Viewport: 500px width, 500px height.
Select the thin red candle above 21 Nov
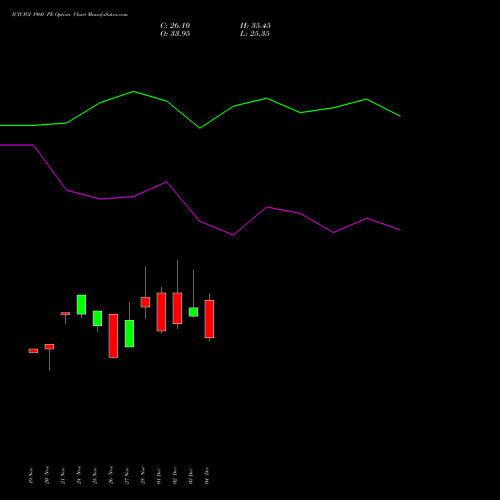coord(65,313)
